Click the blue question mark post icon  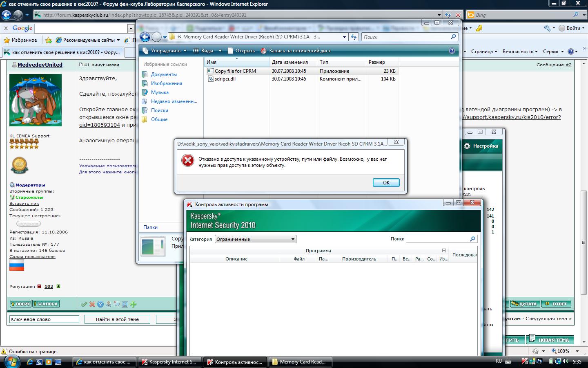click(x=100, y=304)
